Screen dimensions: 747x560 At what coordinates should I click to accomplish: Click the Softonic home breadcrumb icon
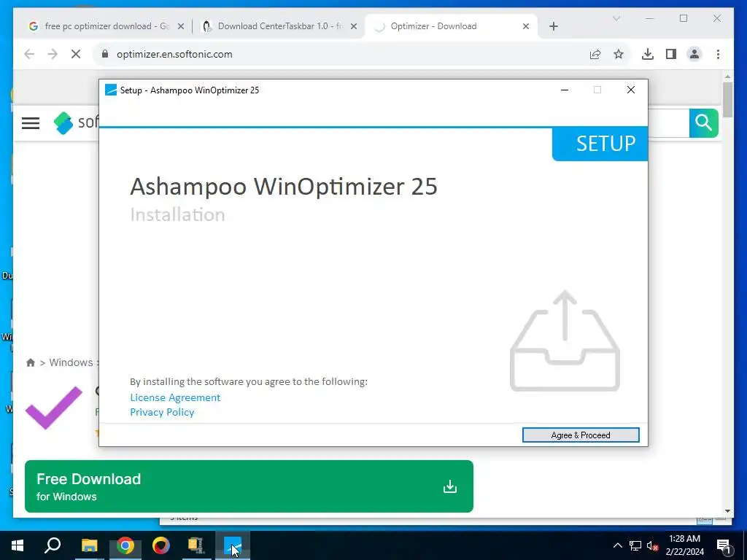[31, 363]
